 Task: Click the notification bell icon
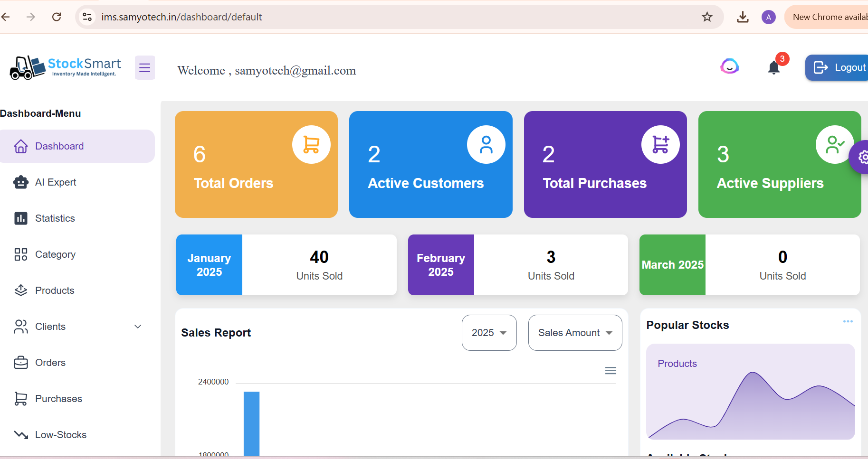pyautogui.click(x=774, y=68)
